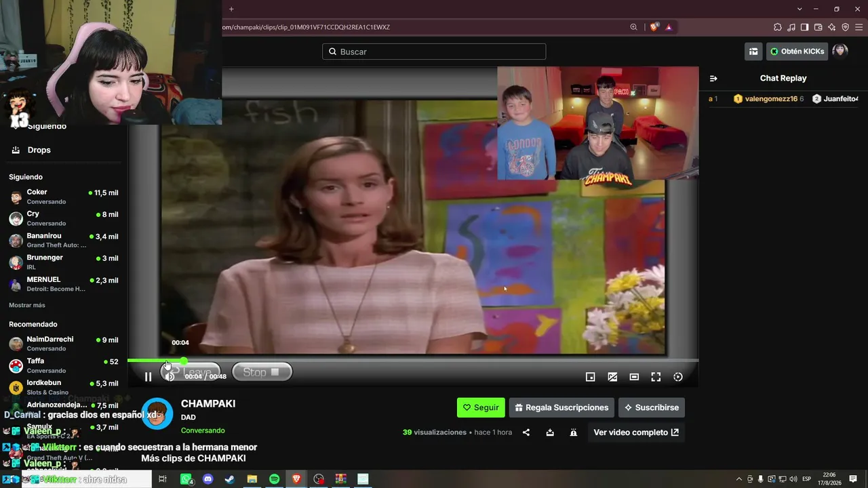Click the ESP language indicator

pyautogui.click(x=807, y=479)
